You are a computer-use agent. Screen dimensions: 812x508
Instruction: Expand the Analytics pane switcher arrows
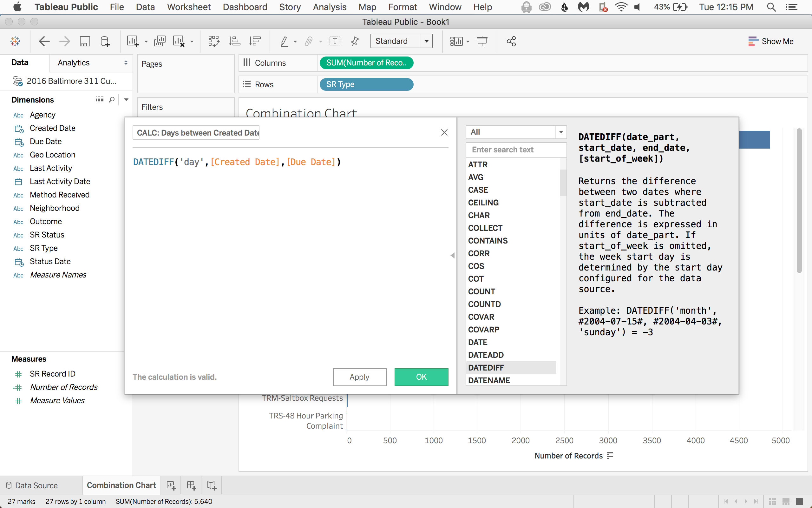click(x=126, y=63)
